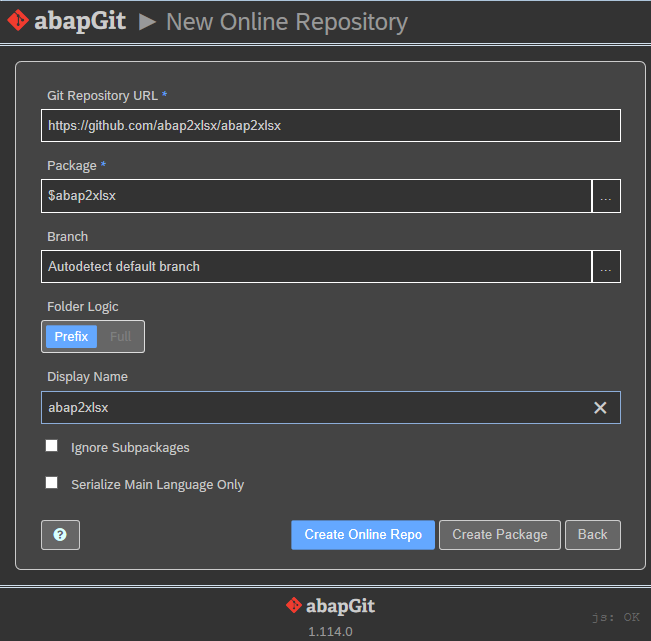Click the 'Serialize Main Language Only' label

pos(157,484)
